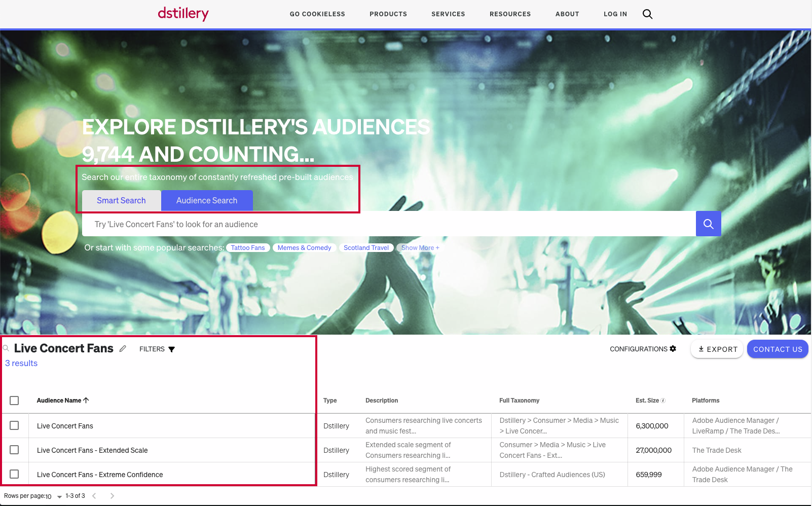Screen dimensions: 812x506
Task: Go to previous page arrow
Action: click(x=94, y=496)
